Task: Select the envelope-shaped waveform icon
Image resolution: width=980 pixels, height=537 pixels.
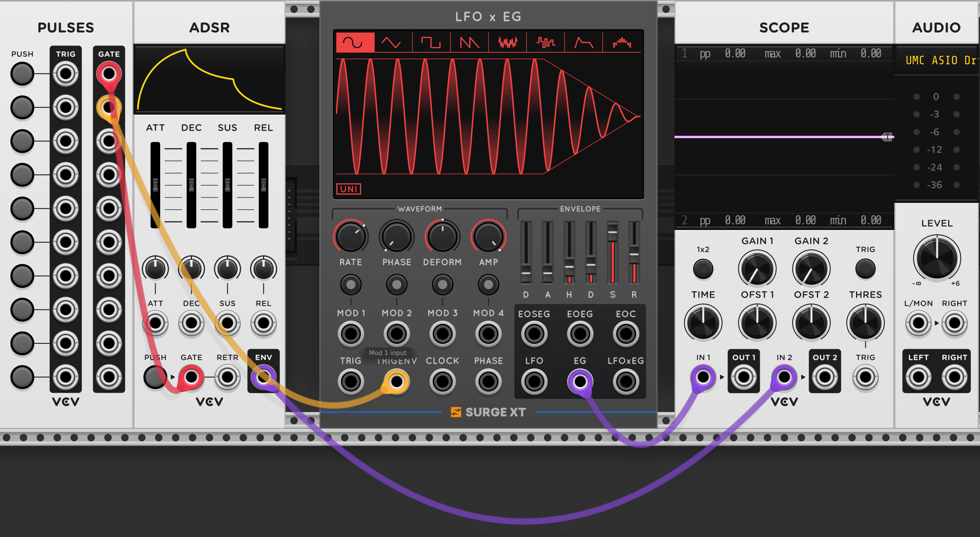Action: [x=583, y=42]
